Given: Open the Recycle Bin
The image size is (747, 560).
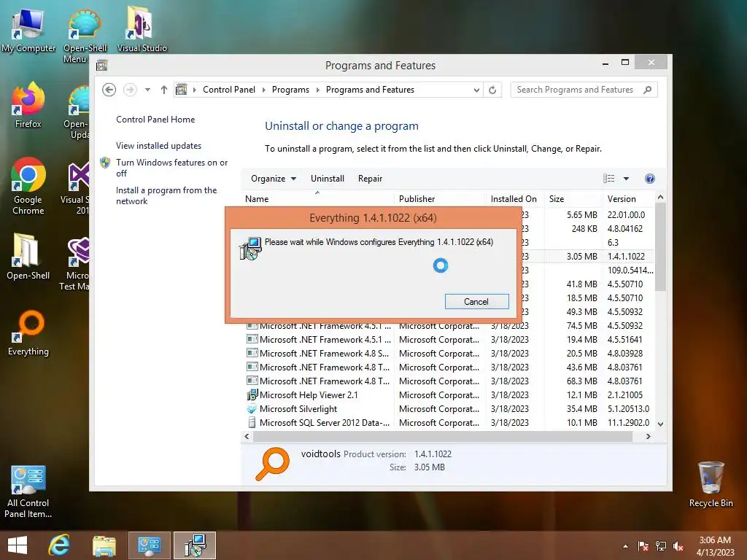Looking at the screenshot, I should 711,485.
